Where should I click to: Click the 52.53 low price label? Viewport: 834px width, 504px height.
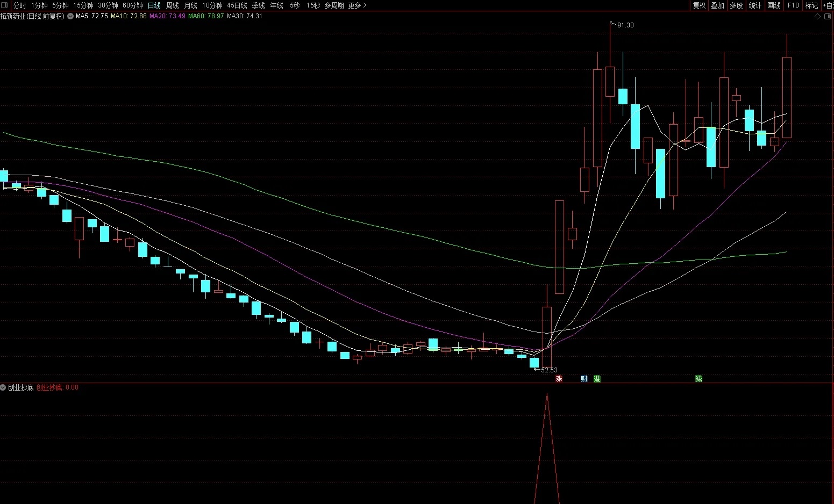tap(549, 370)
